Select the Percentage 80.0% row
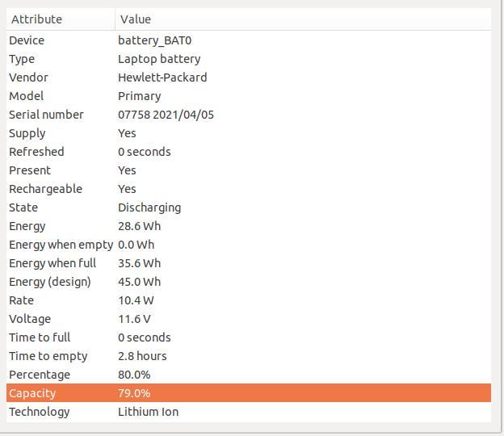The height and width of the screenshot is (436, 504). 249,375
